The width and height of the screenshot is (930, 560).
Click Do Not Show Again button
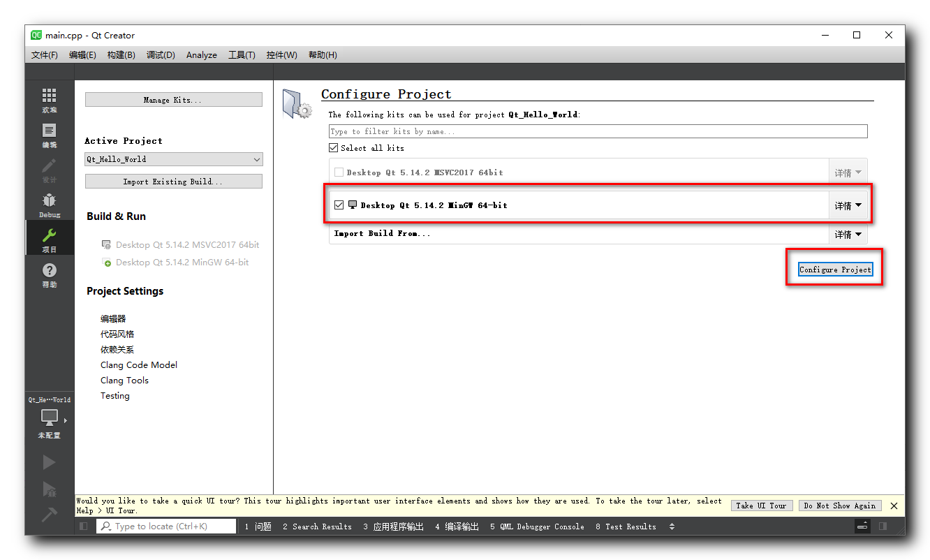(840, 506)
